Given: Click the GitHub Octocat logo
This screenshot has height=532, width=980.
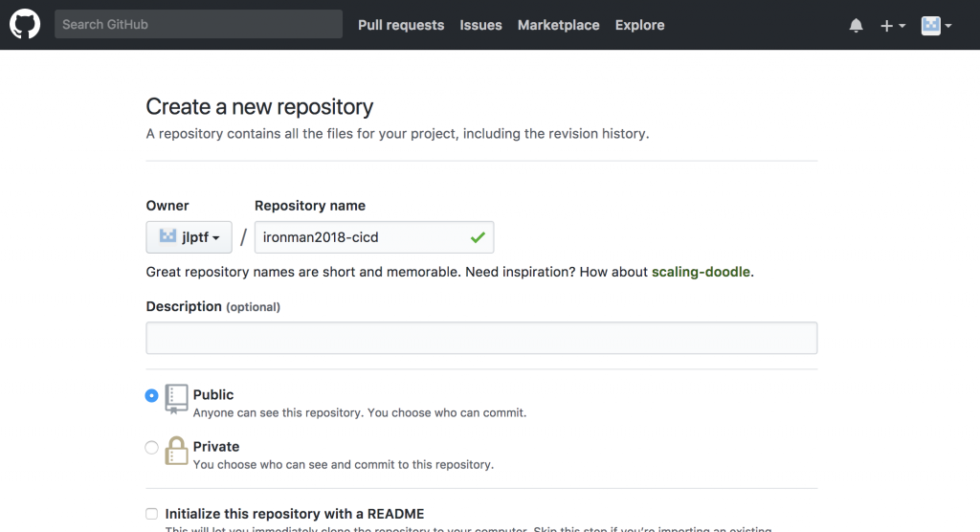Looking at the screenshot, I should pos(25,25).
